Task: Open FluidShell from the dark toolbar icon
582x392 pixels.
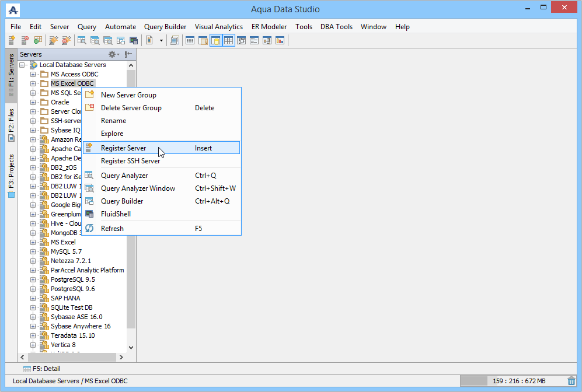Action: tap(134, 40)
